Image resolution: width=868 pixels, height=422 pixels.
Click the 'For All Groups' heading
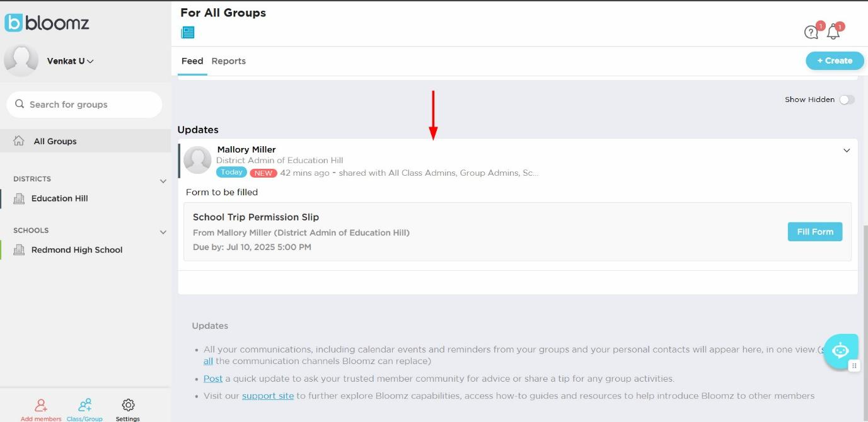[x=223, y=13]
